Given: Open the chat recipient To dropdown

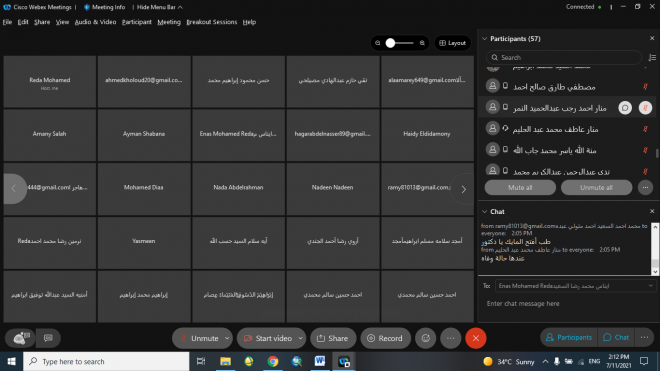Looking at the screenshot, I should click(x=575, y=286).
